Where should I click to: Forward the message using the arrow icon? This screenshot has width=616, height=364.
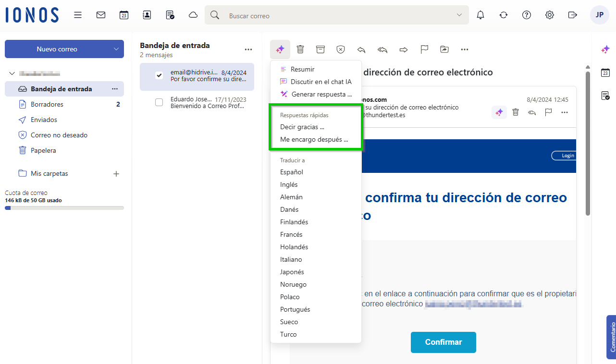(x=403, y=49)
